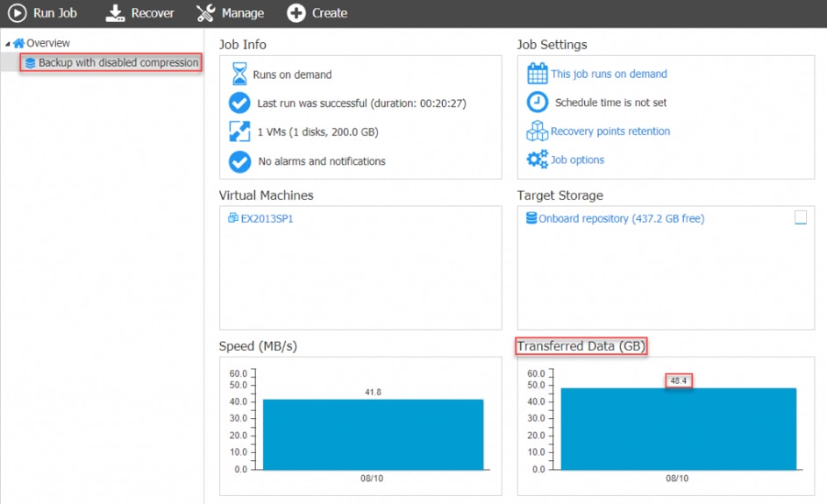The height and width of the screenshot is (504, 827).
Task: Toggle the checkbox beside Onboard repository
Action: (x=800, y=218)
